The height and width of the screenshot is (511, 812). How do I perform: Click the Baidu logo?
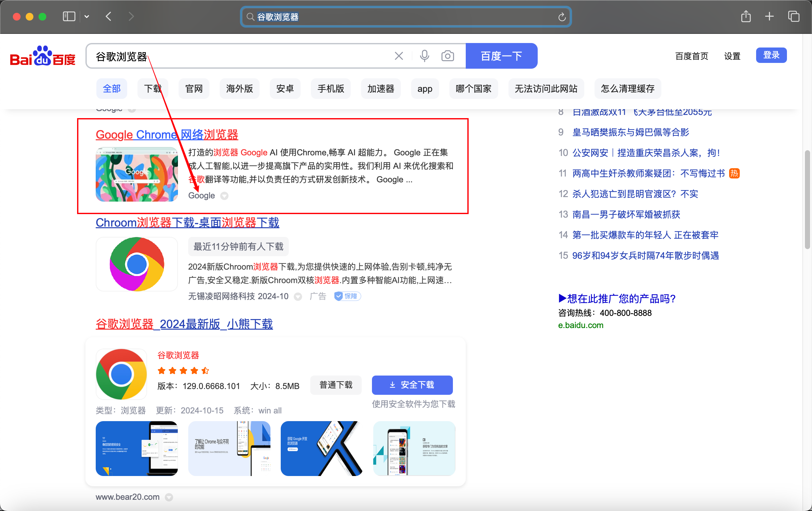coord(43,56)
